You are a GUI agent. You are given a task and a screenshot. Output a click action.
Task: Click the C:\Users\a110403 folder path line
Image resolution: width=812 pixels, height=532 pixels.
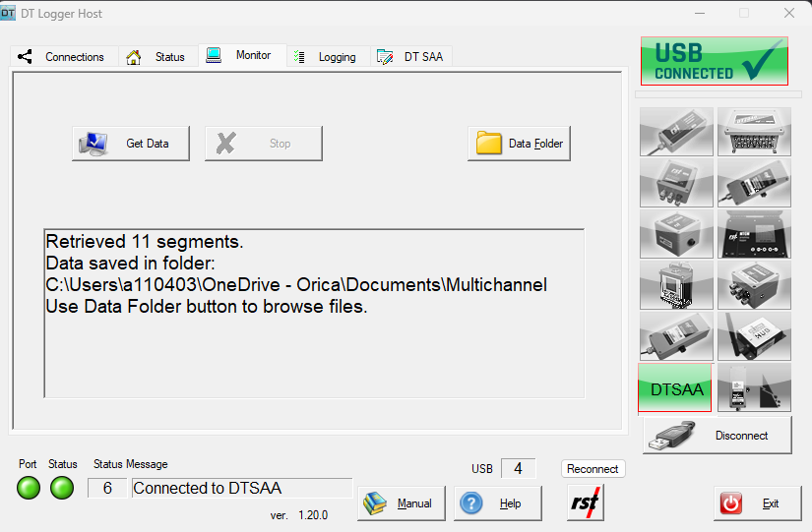tap(296, 284)
